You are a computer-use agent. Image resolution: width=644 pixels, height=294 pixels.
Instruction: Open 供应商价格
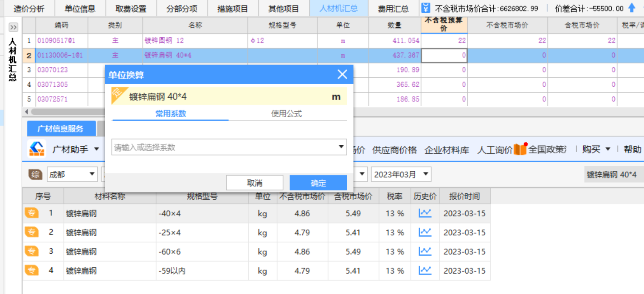point(394,150)
